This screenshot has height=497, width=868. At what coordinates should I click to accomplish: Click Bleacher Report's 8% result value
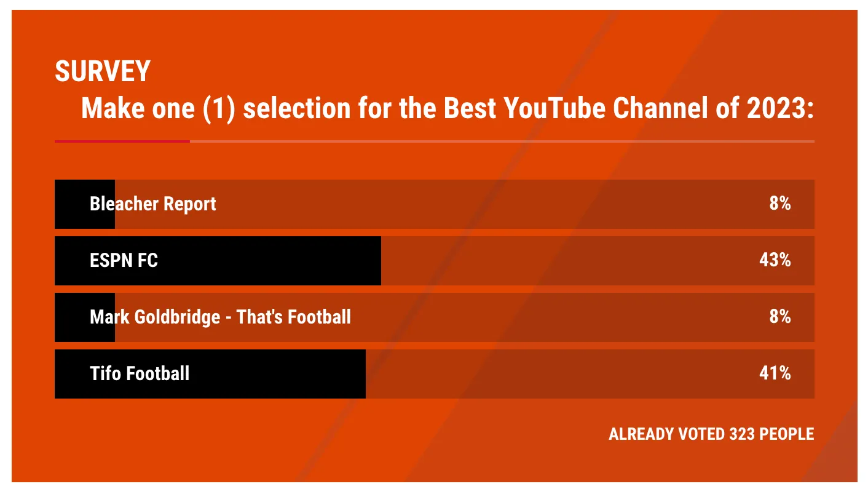pos(779,204)
